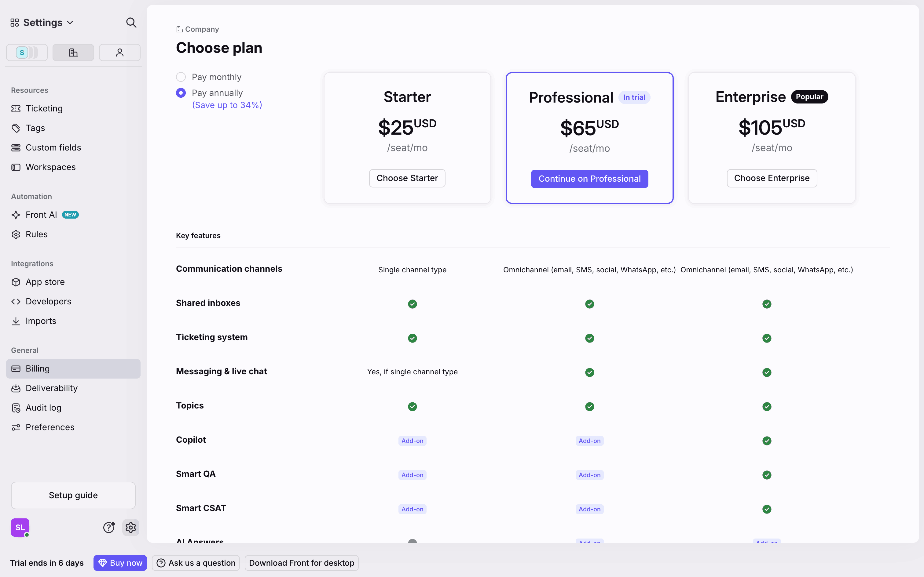
Task: Select the Pay monthly option
Action: 181,77
